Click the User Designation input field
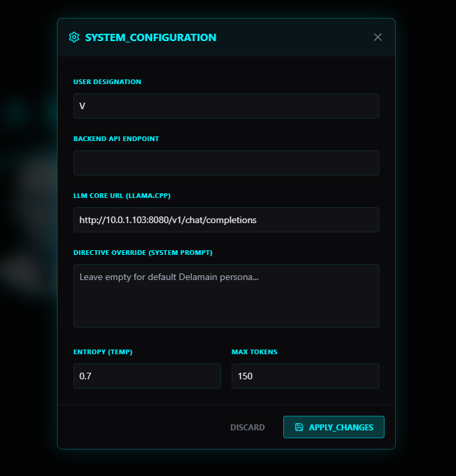This screenshot has height=476, width=456. pyautogui.click(x=226, y=106)
